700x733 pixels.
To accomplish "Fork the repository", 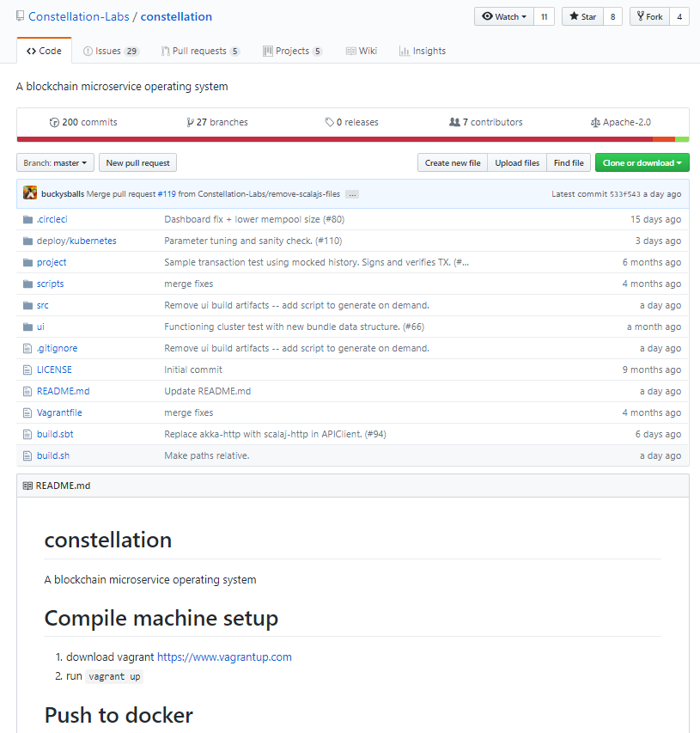I will pos(649,16).
